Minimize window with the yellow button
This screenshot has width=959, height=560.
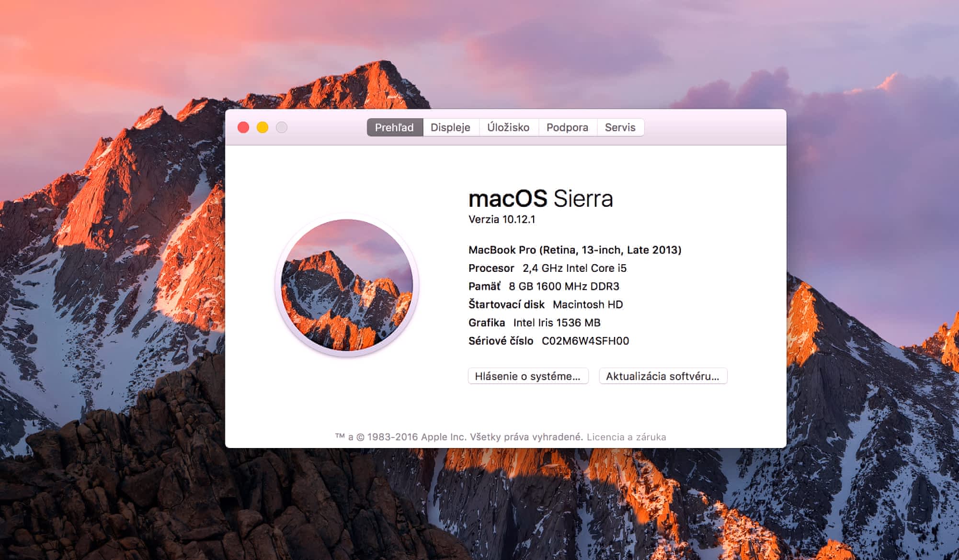tap(263, 127)
